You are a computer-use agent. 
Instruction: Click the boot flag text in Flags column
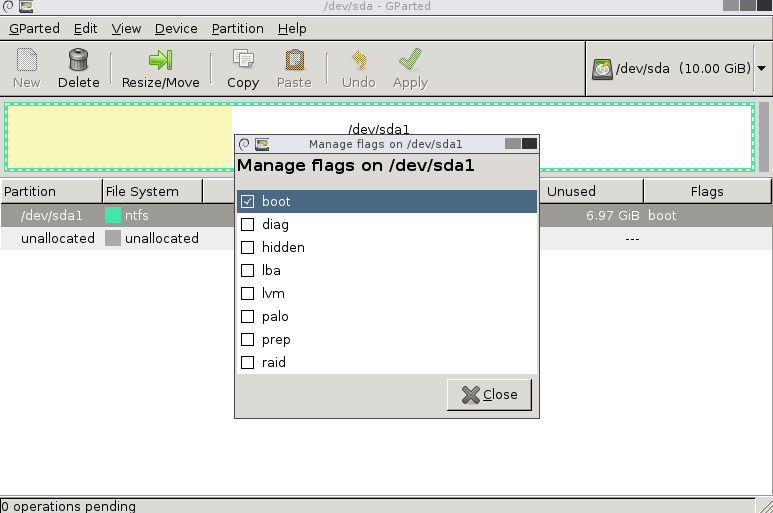[x=662, y=215]
